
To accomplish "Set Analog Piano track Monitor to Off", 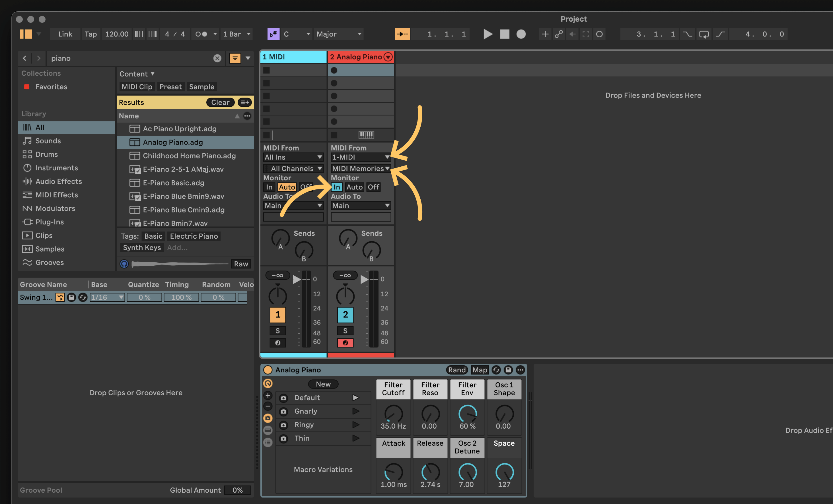I will pos(373,187).
